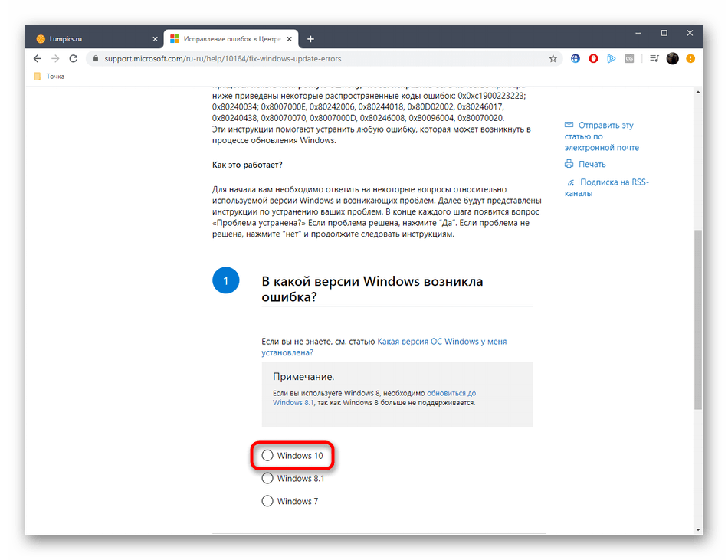Image resolution: width=728 pixels, height=560 pixels.
Task: Click the Как это работает? subheading
Action: (247, 165)
